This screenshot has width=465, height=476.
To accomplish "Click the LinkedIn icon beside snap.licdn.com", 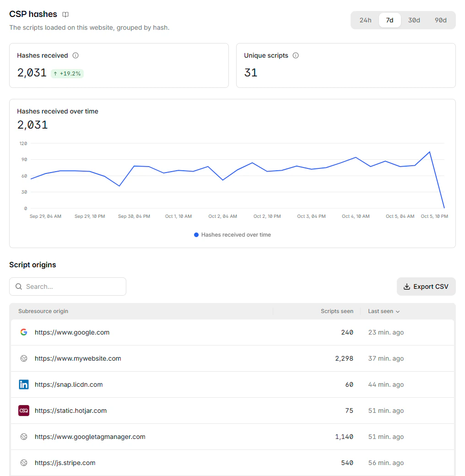I will (x=24, y=384).
